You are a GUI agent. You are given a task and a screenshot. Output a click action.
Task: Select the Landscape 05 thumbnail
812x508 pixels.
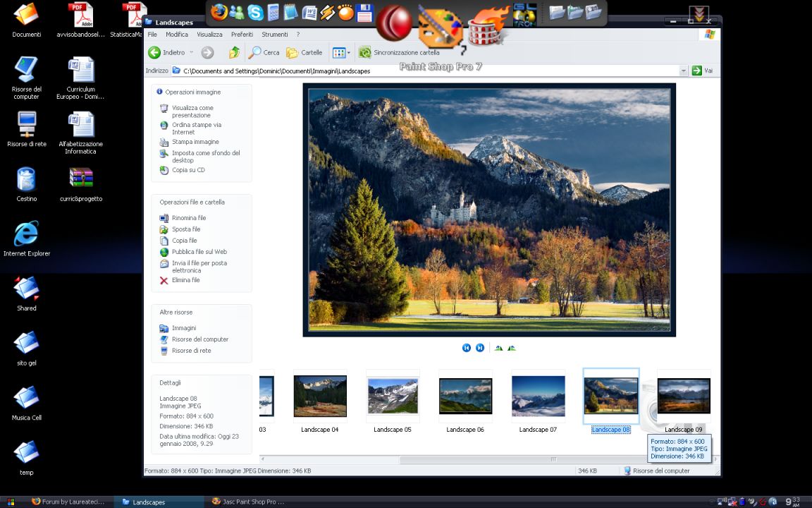393,397
